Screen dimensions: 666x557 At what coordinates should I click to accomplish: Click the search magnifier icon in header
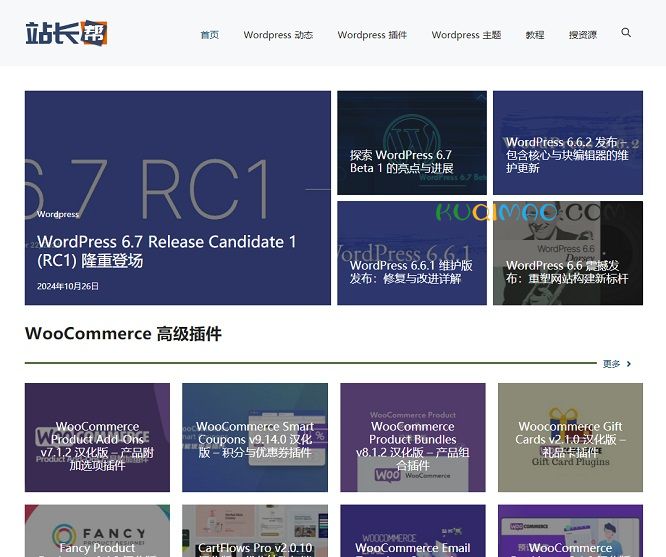[x=626, y=33]
